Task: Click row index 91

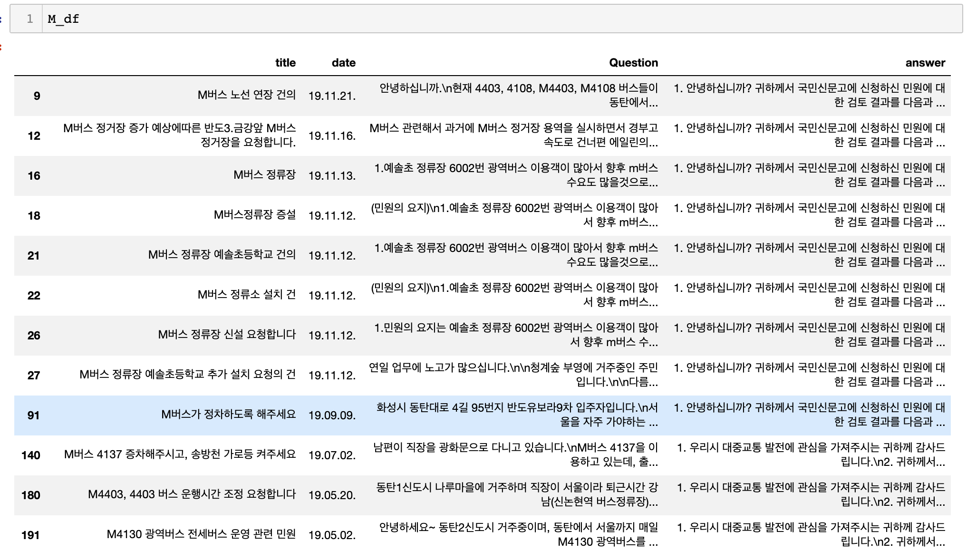Action: click(x=33, y=415)
